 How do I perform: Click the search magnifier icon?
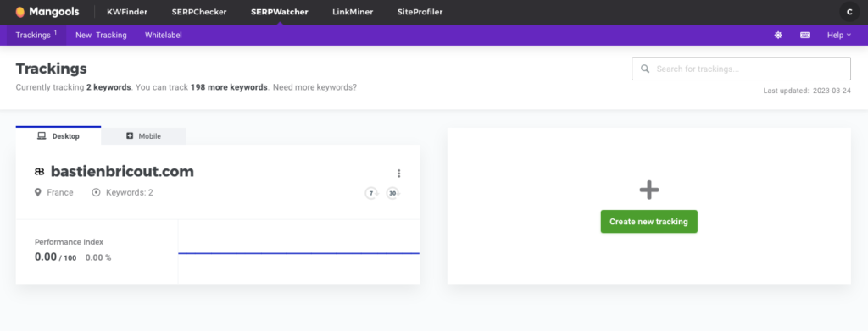tap(645, 69)
